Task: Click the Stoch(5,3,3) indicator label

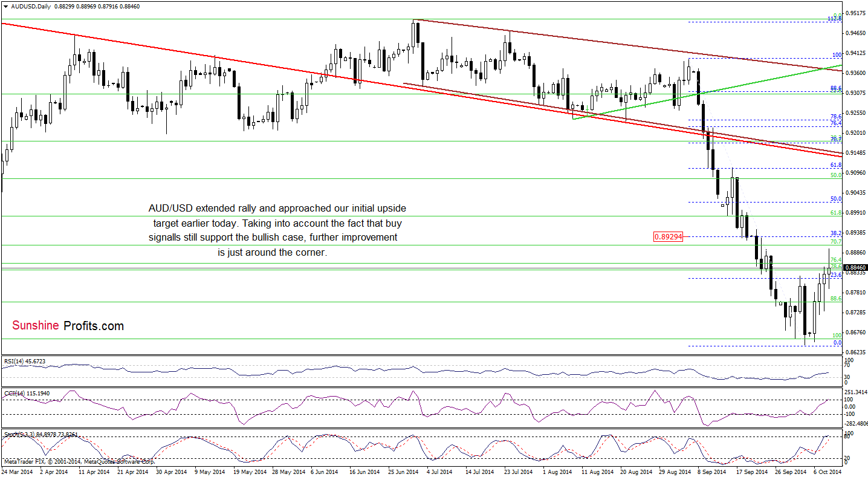Action: pyautogui.click(x=41, y=433)
